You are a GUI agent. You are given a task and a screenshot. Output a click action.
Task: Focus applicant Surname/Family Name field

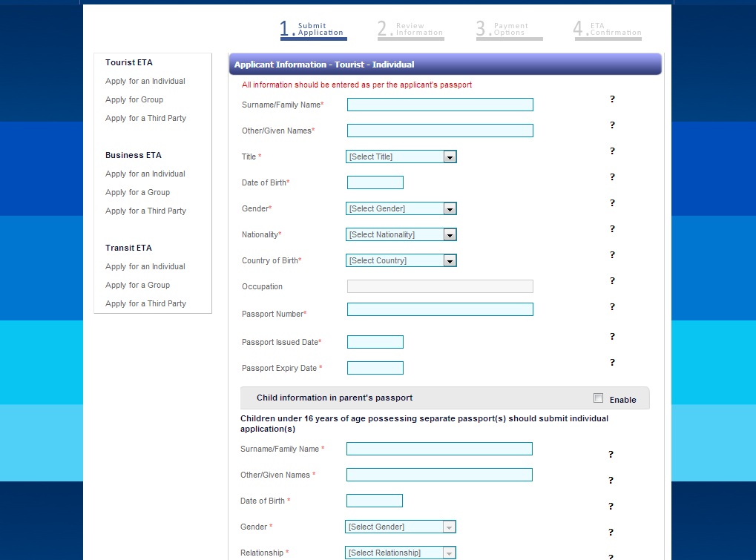pyautogui.click(x=440, y=105)
